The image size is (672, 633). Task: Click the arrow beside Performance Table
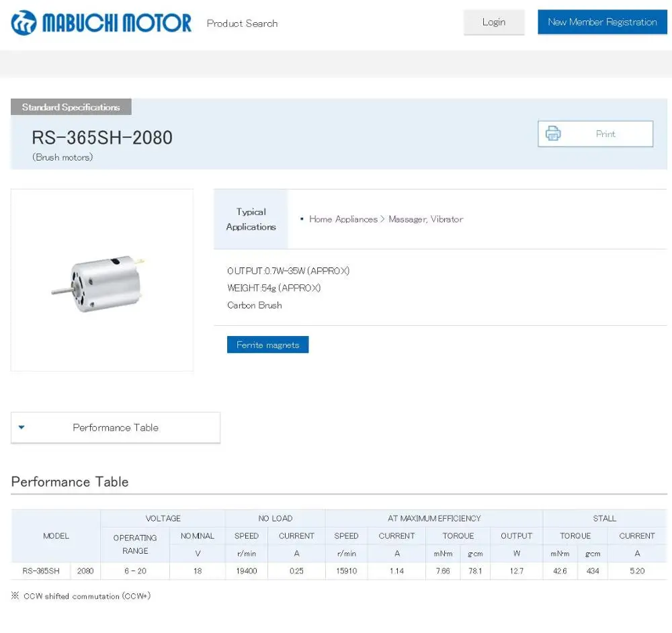tap(22, 427)
